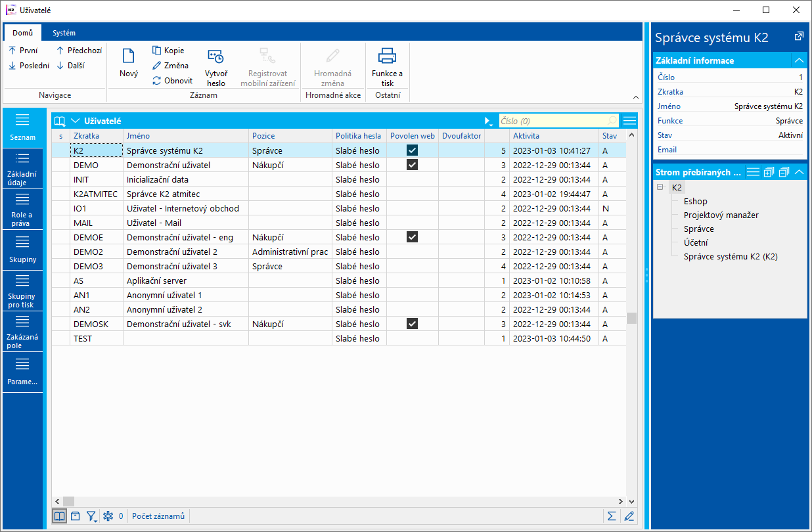Toggle Povolen web for K2 user
The height and width of the screenshot is (532, 812).
(x=412, y=150)
